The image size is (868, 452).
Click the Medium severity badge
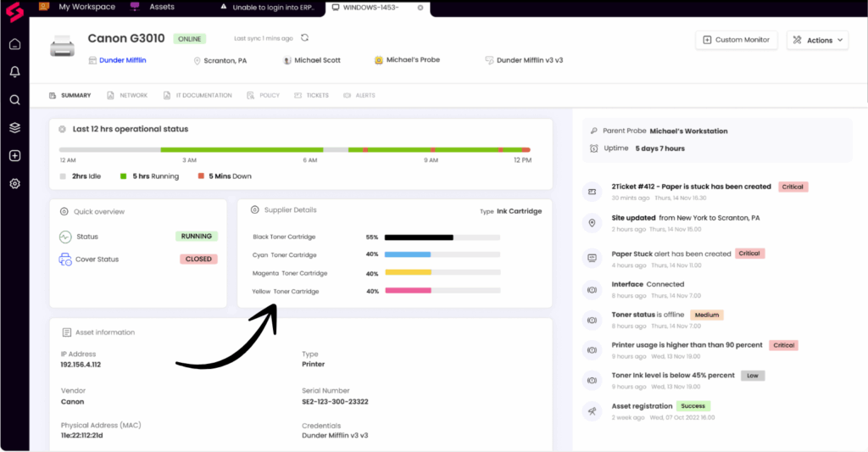[x=707, y=315]
